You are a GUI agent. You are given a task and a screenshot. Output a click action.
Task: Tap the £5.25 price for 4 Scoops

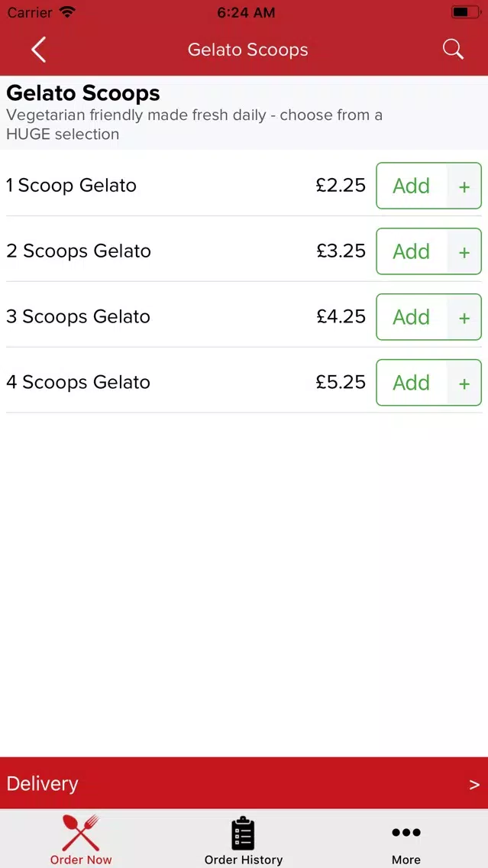341,382
